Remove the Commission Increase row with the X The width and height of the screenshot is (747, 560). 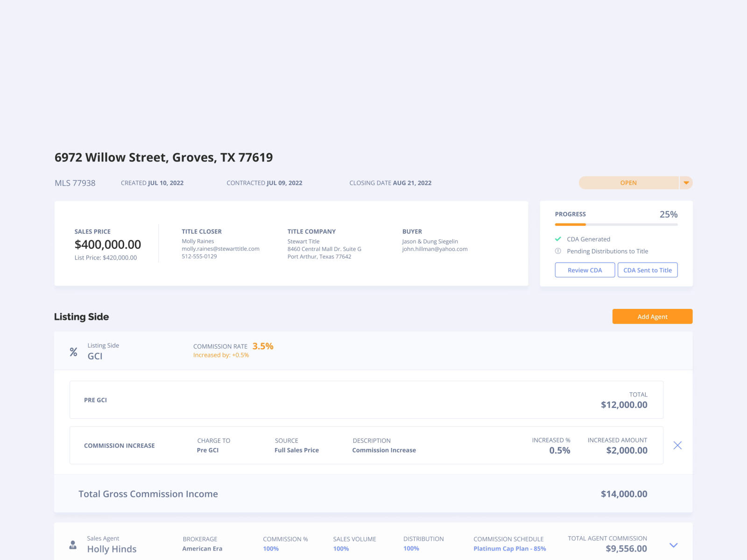coord(677,445)
